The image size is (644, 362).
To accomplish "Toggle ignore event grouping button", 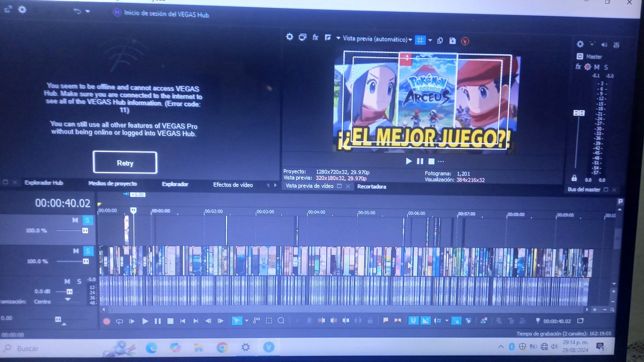I will point(469,321).
